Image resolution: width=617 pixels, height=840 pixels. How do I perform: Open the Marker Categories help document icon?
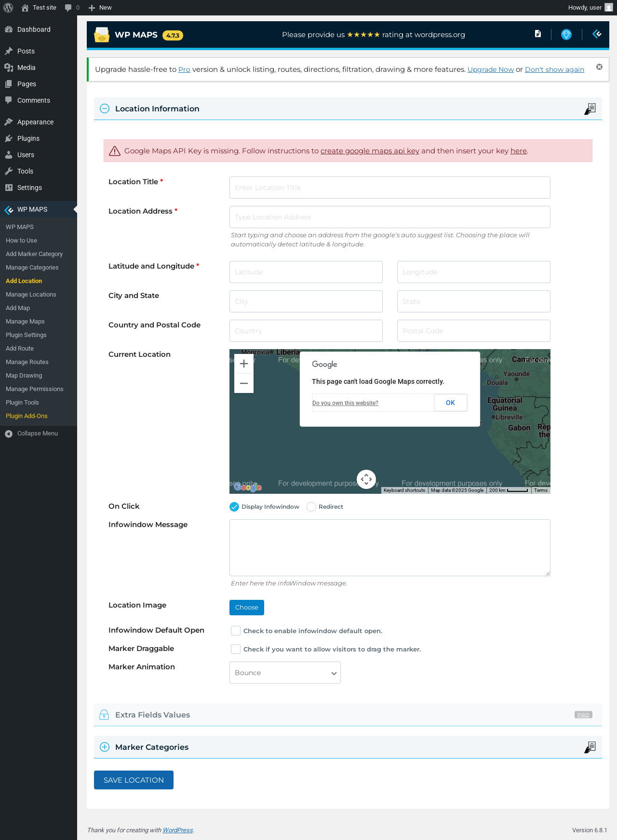click(x=590, y=747)
